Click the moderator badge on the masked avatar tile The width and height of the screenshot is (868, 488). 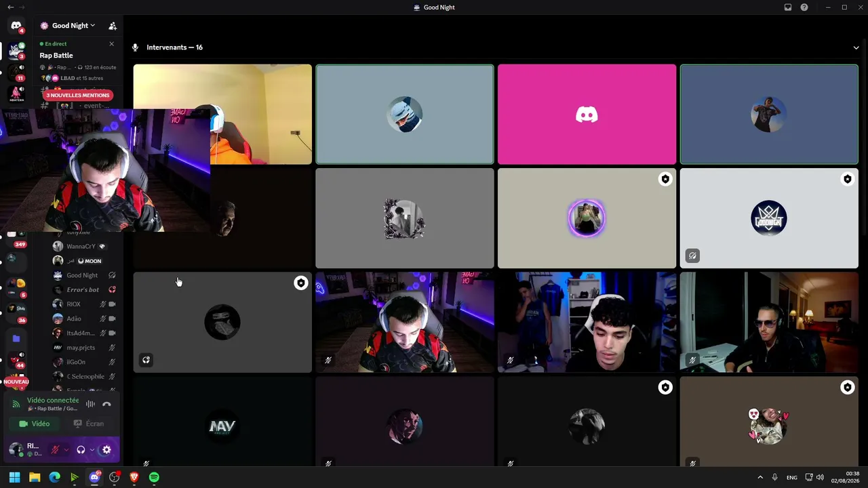tap(301, 283)
